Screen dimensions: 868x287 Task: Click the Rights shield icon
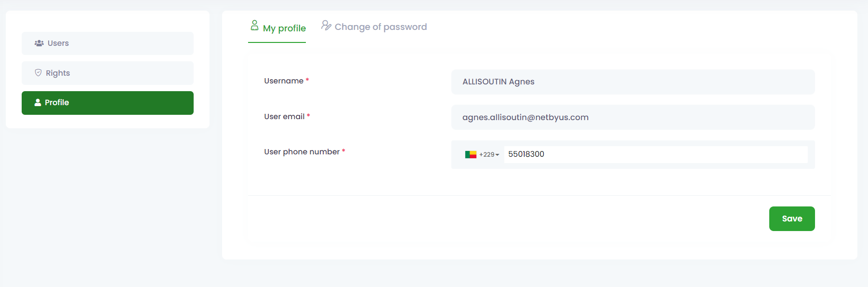[38, 73]
